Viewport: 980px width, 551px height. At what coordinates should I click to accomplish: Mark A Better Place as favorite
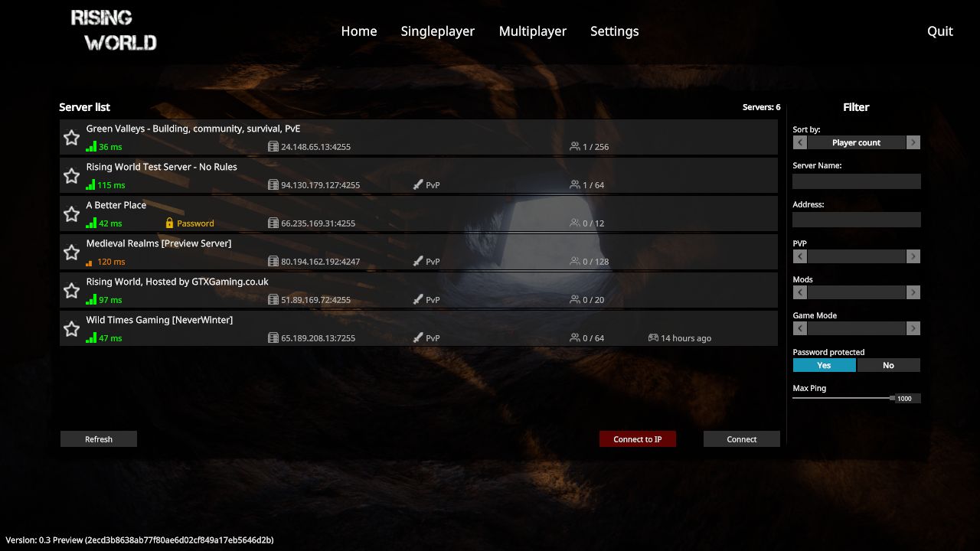pos(71,214)
